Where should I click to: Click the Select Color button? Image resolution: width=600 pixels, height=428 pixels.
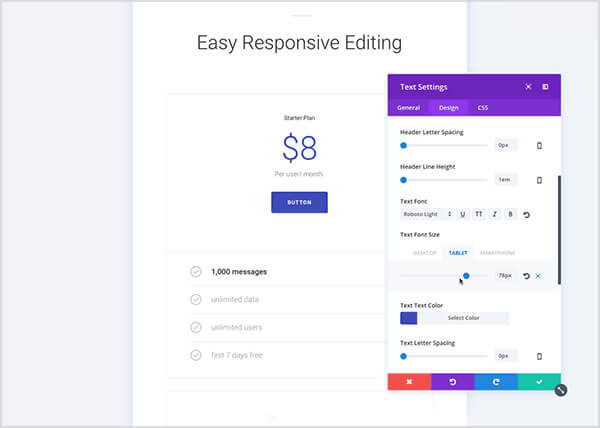[463, 318]
